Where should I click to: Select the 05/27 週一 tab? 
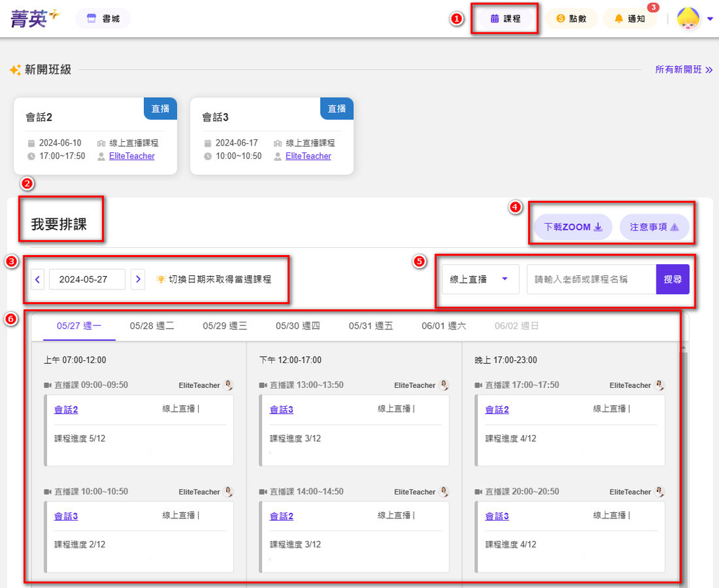pos(79,326)
